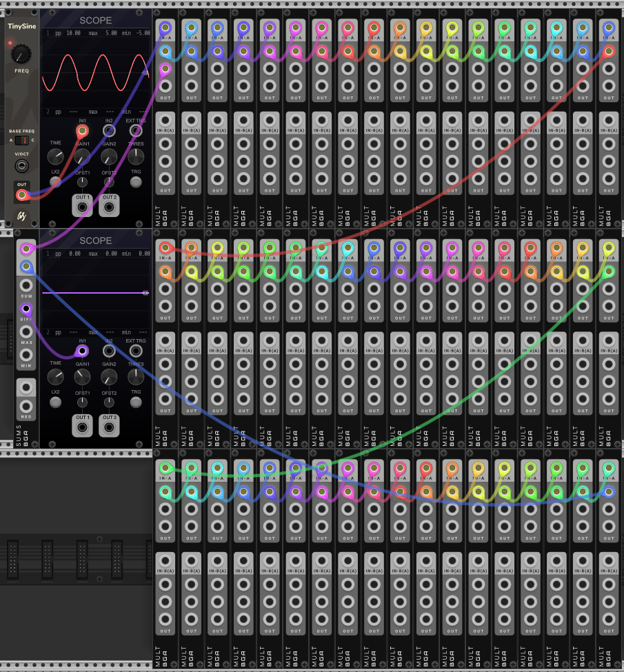This screenshot has width=624, height=672.
Task: Click EXT TRG jack on the sine-wave SCOPE
Action: [x=136, y=131]
